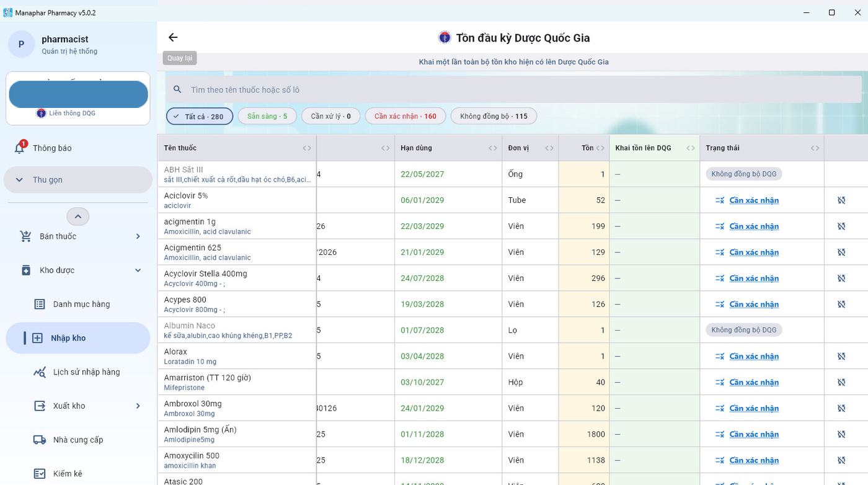
Task: Click the round chevron-up collapse button in sidebar
Action: [x=78, y=216]
